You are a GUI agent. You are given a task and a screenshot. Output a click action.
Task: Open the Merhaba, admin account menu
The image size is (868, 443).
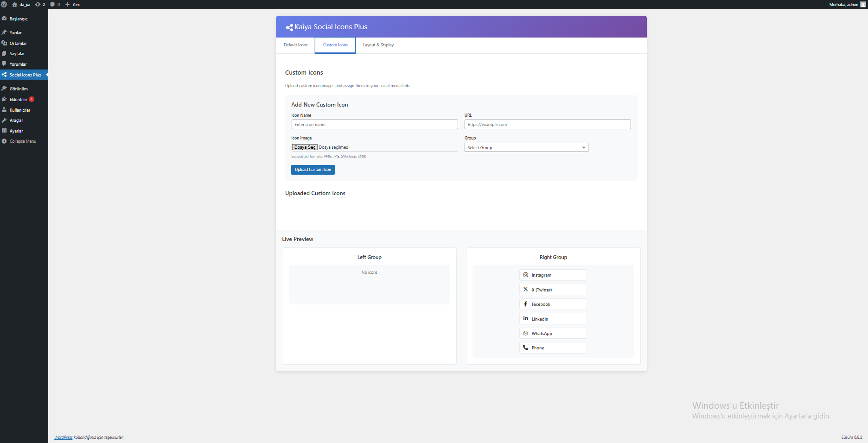(x=847, y=4)
